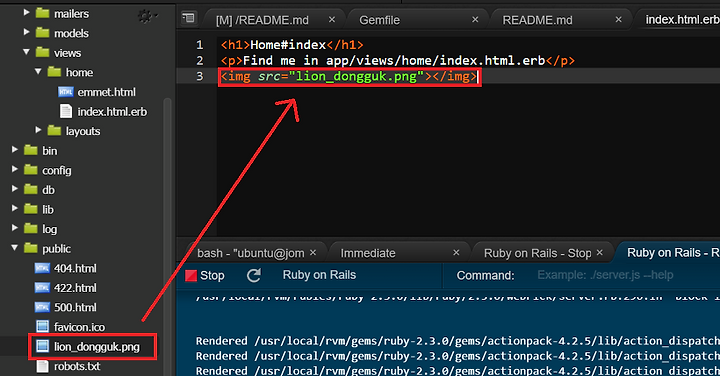Click the models folder icon

click(x=43, y=33)
